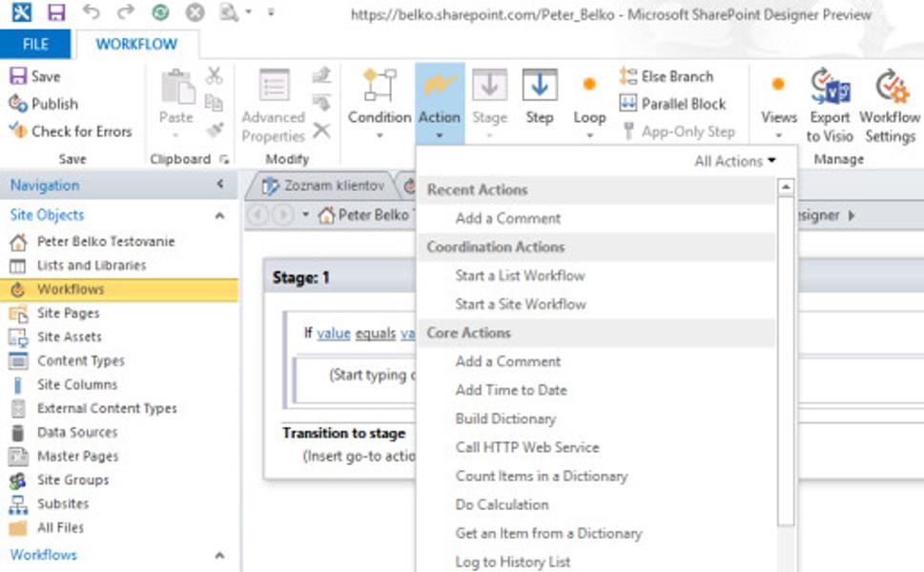Open preview in browser icon
Image resolution: width=924 pixels, height=572 pixels.
click(229, 12)
